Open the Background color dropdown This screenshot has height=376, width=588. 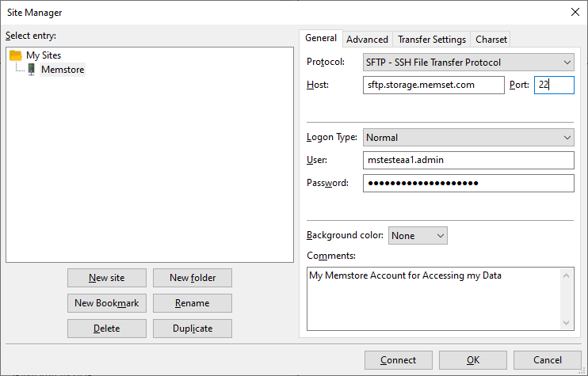coord(418,236)
